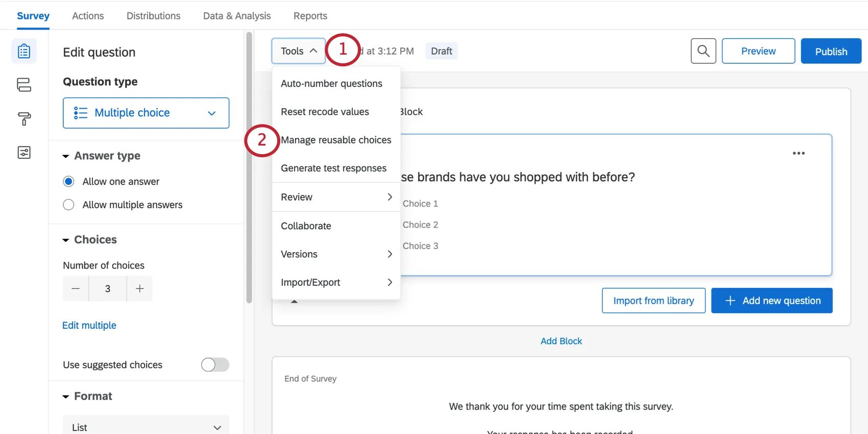868x434 pixels.
Task: Toggle Use suggested choices switch
Action: [x=215, y=365]
